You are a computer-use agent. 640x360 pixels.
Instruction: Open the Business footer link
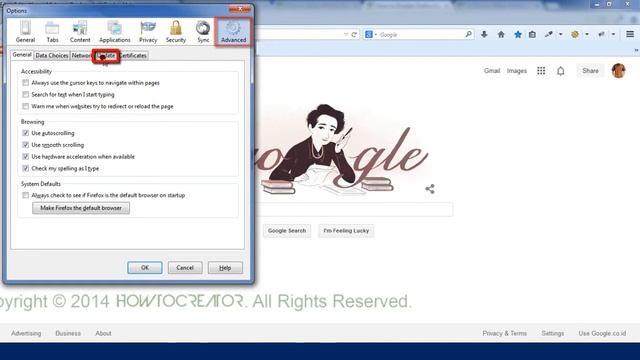tap(68, 333)
